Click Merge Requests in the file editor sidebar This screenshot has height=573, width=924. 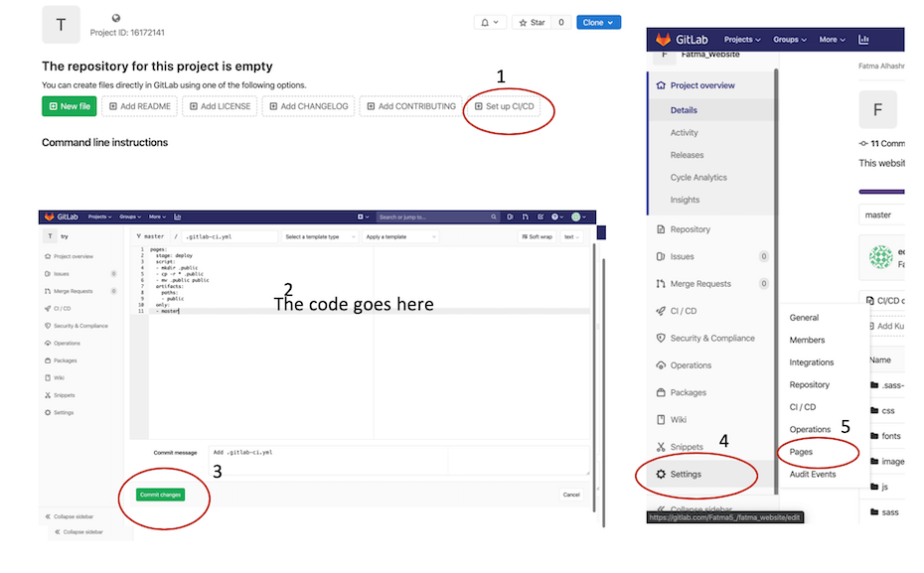click(74, 291)
